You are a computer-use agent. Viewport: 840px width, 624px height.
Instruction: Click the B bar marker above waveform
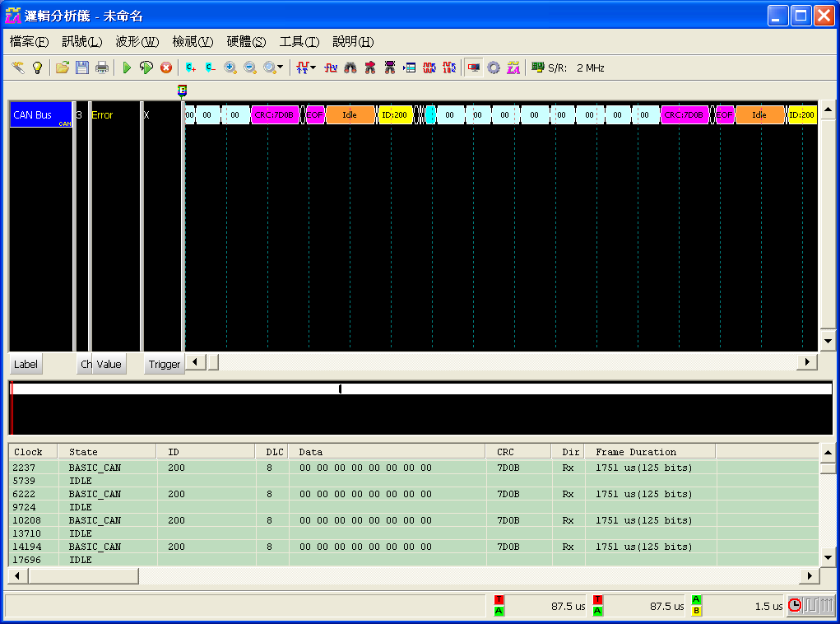point(182,91)
